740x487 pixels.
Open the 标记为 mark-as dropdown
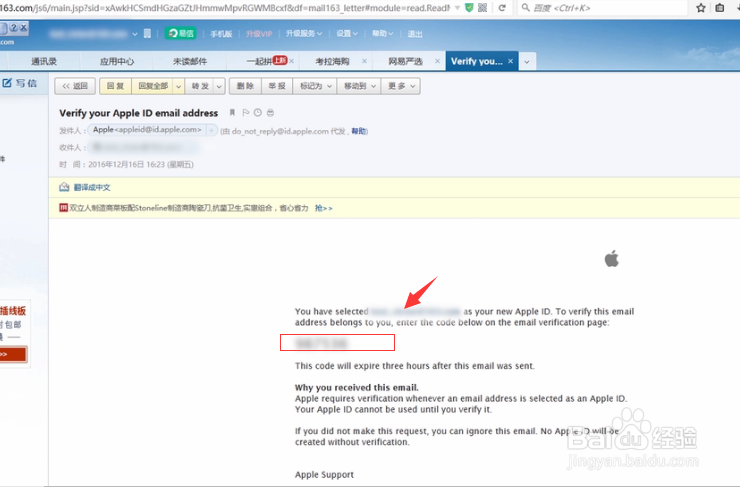pos(315,86)
